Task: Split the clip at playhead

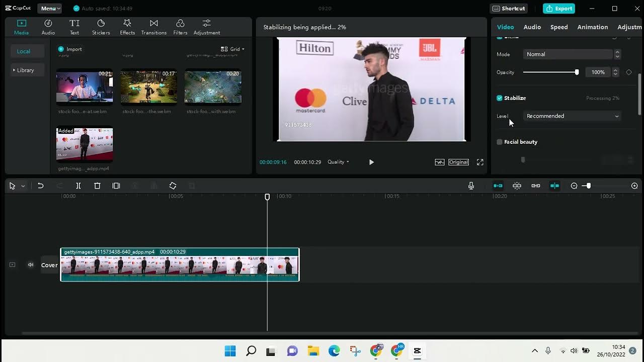Action: pos(78,186)
